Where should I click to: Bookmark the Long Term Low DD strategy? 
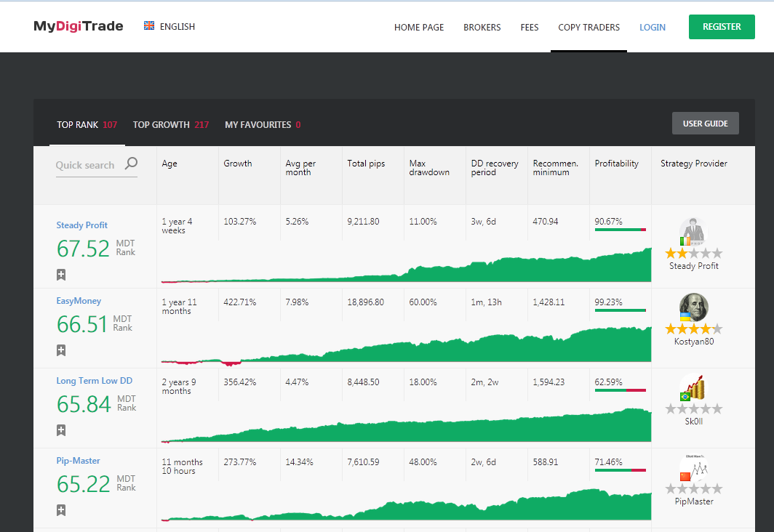coord(60,430)
